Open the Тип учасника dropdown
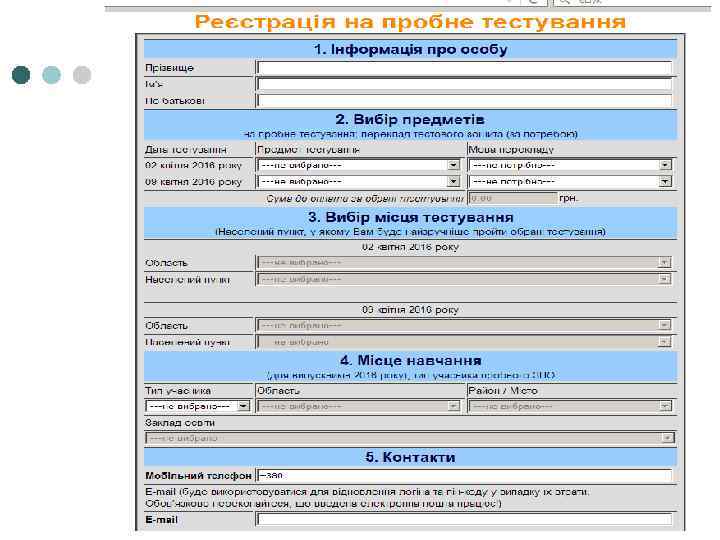This screenshot has height=540, width=720. 197,406
